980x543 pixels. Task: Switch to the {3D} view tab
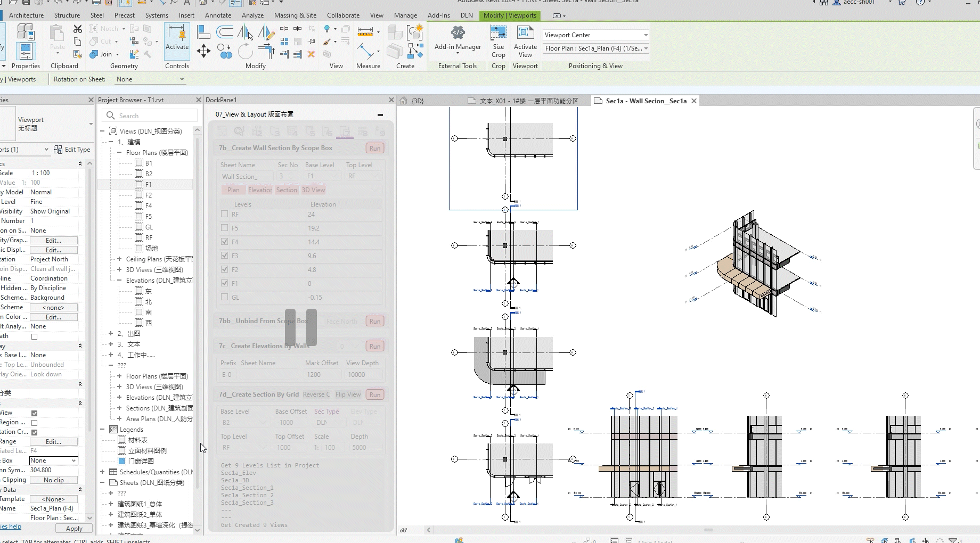(418, 101)
